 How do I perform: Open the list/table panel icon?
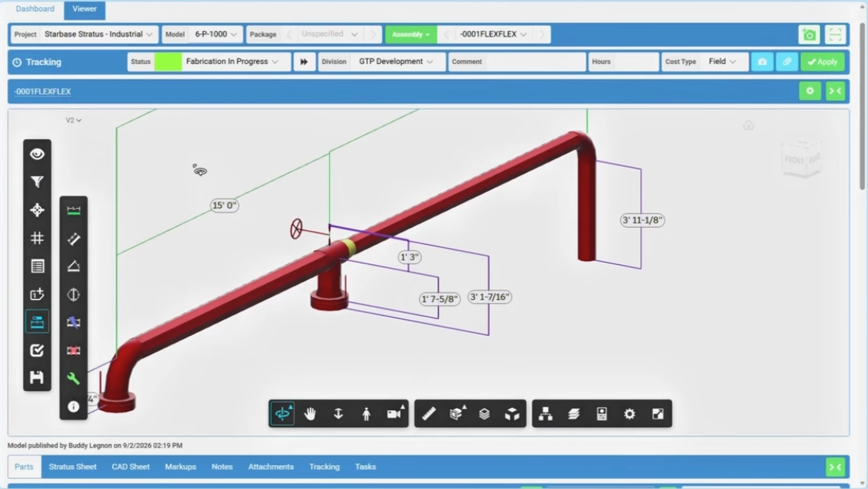37,266
